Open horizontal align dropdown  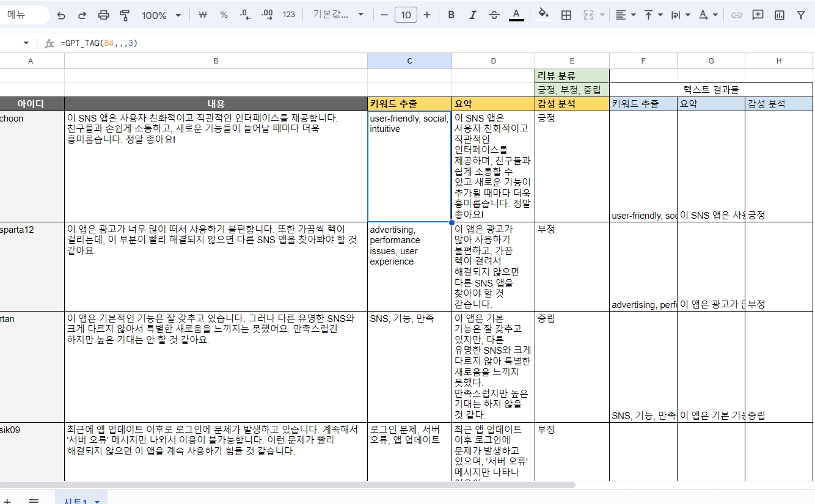tap(625, 15)
